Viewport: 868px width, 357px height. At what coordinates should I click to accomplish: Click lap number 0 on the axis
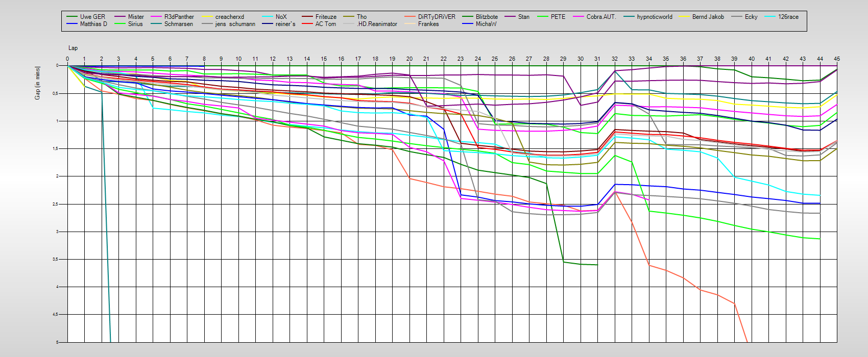click(67, 59)
